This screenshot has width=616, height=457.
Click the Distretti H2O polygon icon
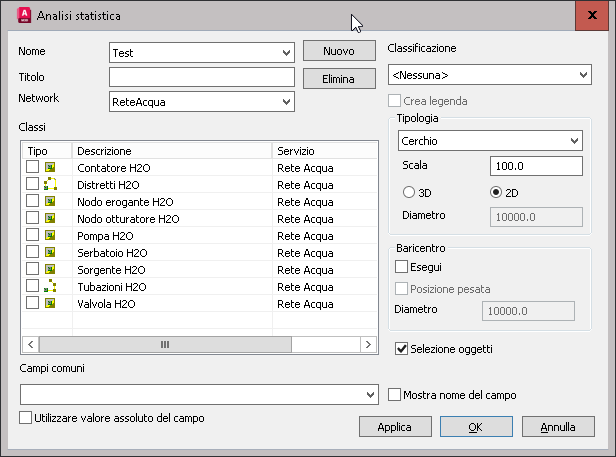coord(50,185)
